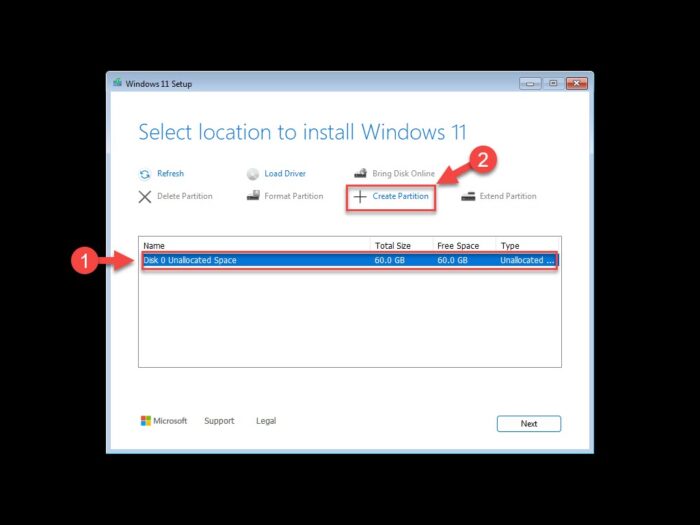
Task: Click the Format Partition label
Action: point(294,196)
